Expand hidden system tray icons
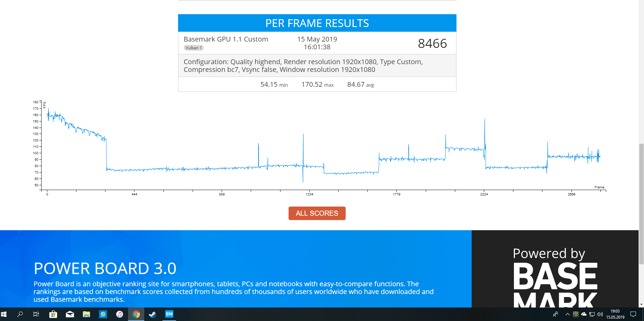This screenshot has height=321, width=644. [x=568, y=314]
